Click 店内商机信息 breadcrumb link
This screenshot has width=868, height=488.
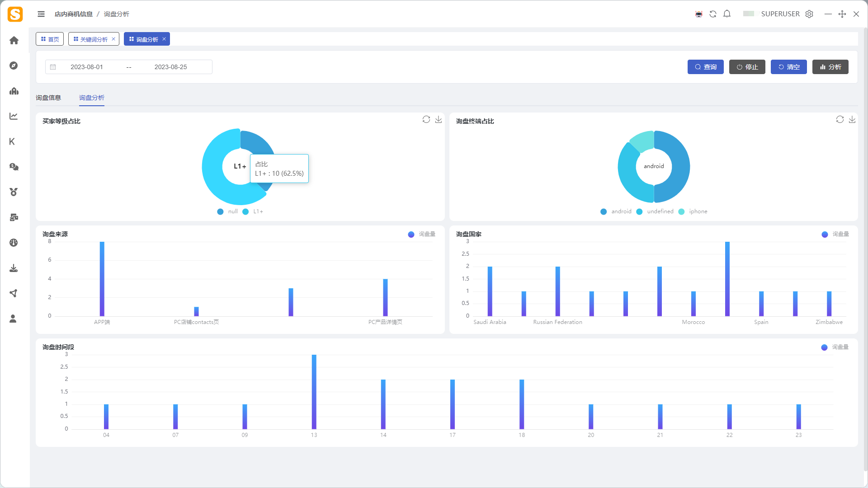[x=74, y=14]
